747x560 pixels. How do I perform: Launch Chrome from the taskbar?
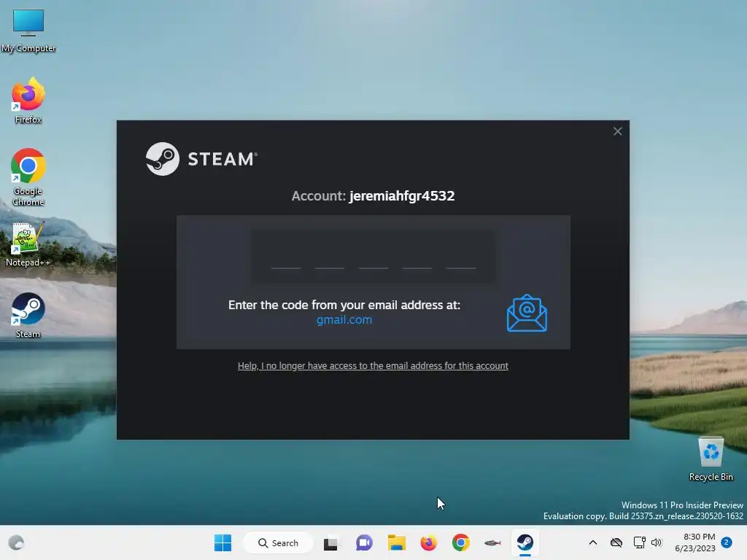point(461,542)
